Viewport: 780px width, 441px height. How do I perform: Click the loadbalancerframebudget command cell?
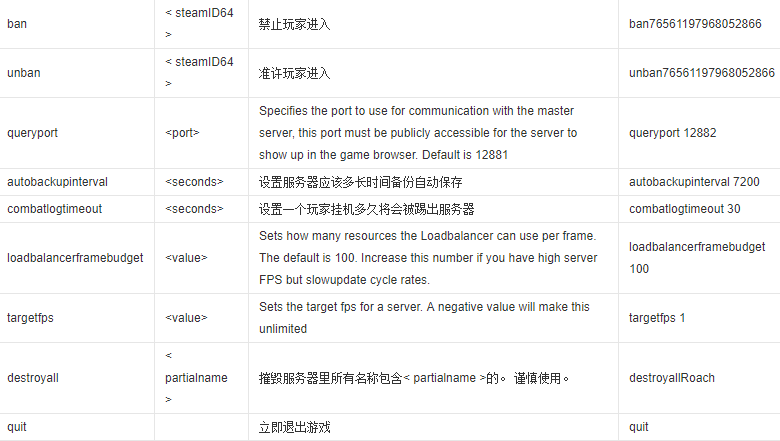pos(75,258)
